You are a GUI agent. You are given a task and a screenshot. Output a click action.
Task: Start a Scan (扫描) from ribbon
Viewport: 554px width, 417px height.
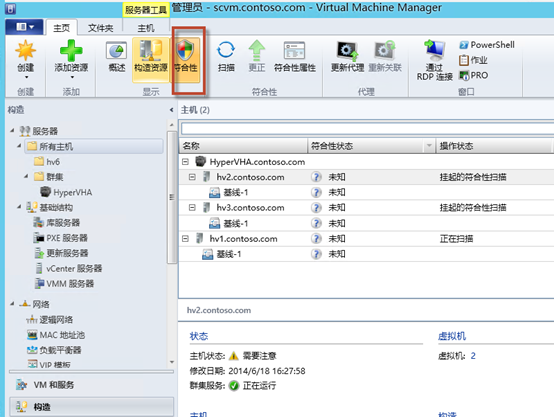pyautogui.click(x=226, y=57)
